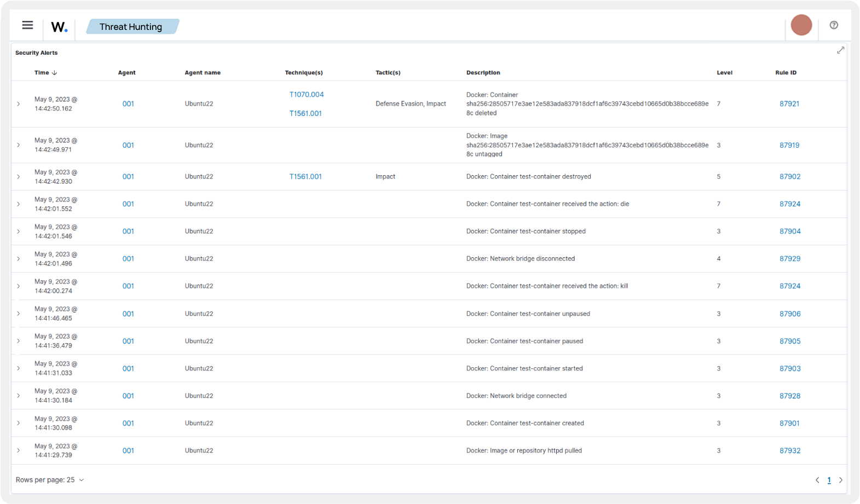Click the Level column header
The width and height of the screenshot is (860, 504).
click(x=724, y=73)
